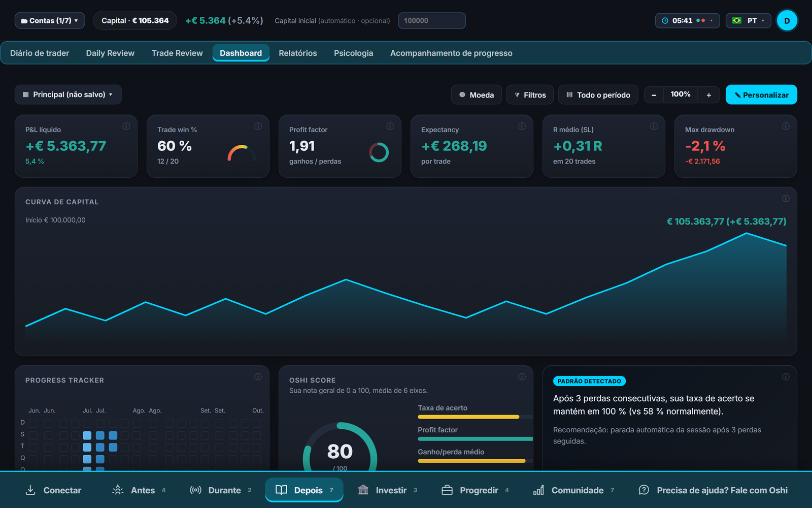This screenshot has height=508, width=812.
Task: Click the info icon on Max drawdown card
Action: click(x=786, y=126)
